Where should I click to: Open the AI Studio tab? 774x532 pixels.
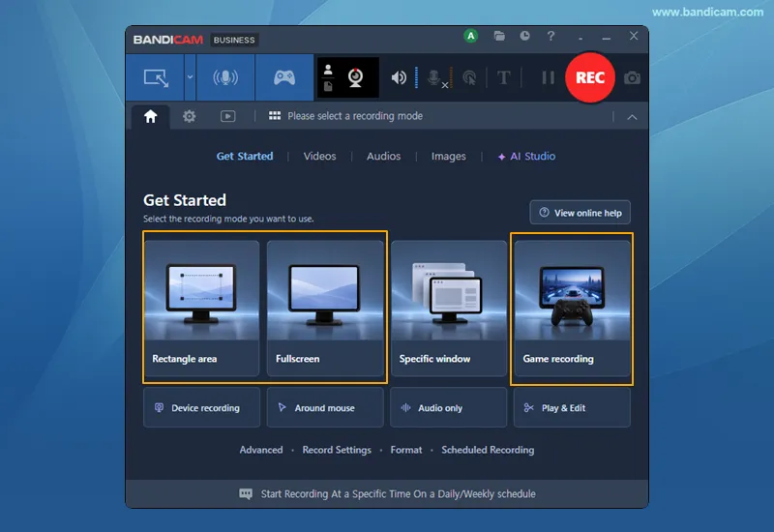click(x=526, y=157)
